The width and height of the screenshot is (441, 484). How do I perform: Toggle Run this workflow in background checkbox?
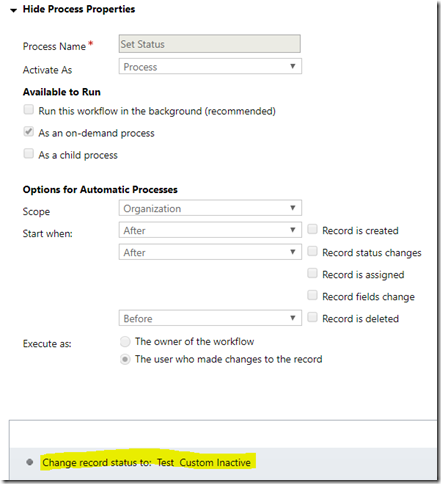click(x=29, y=109)
